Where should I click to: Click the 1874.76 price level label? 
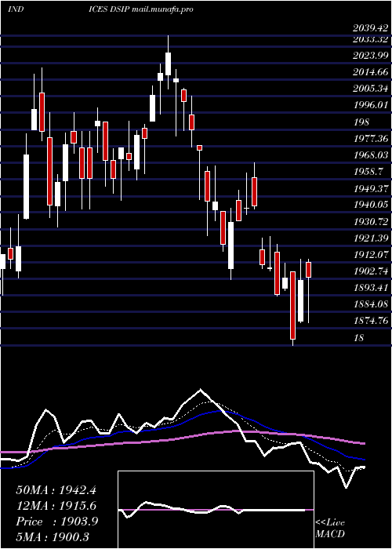[x=370, y=321]
